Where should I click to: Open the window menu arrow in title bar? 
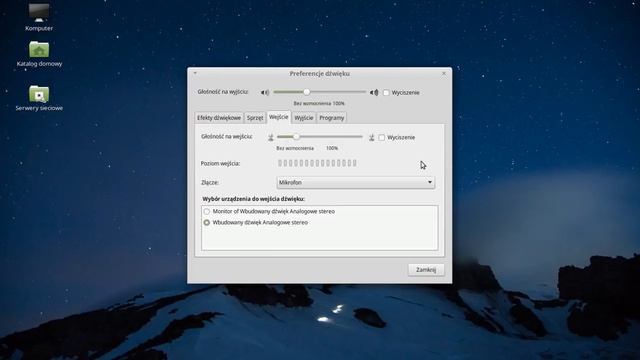(x=195, y=73)
